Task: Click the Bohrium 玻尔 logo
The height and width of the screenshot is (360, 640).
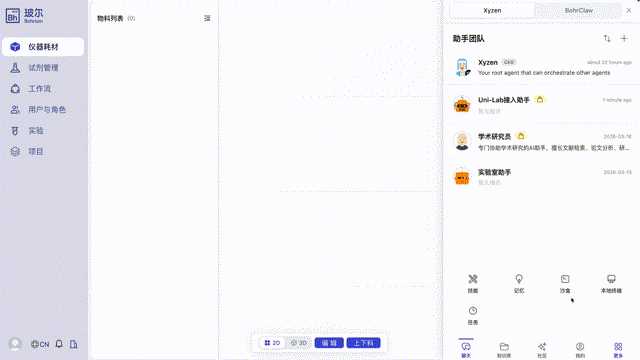Action: click(24, 16)
